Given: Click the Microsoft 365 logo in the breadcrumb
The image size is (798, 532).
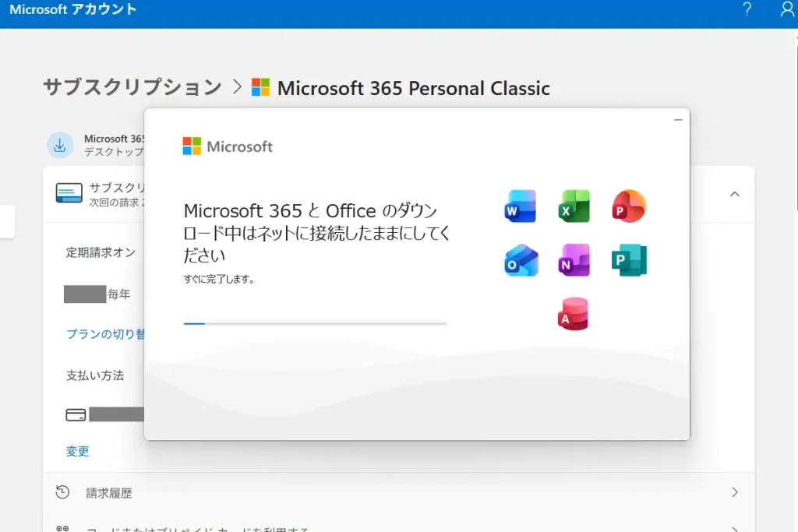Looking at the screenshot, I should tap(260, 87).
